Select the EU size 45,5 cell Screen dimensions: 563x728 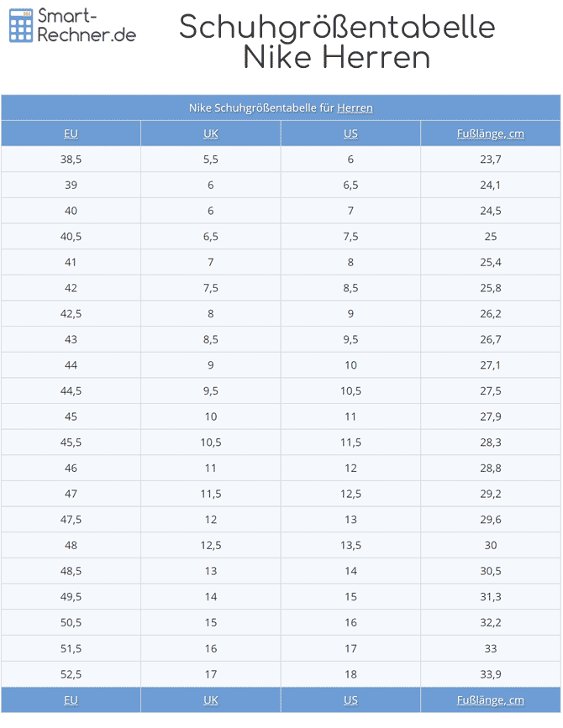click(x=71, y=443)
